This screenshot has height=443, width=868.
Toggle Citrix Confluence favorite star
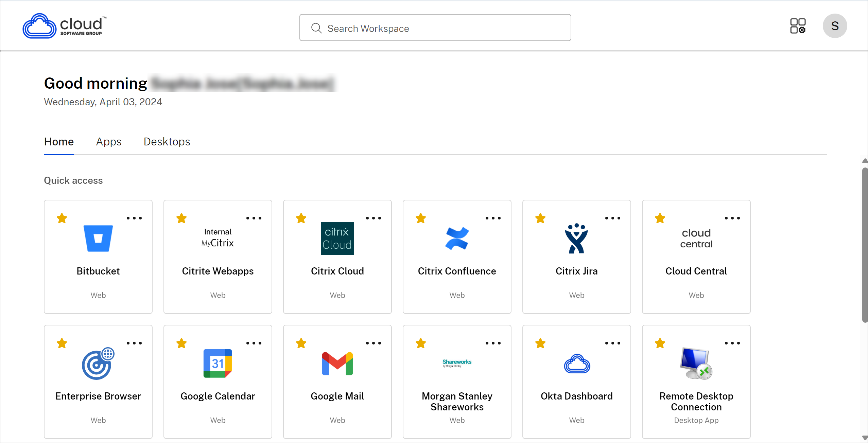pyautogui.click(x=421, y=218)
